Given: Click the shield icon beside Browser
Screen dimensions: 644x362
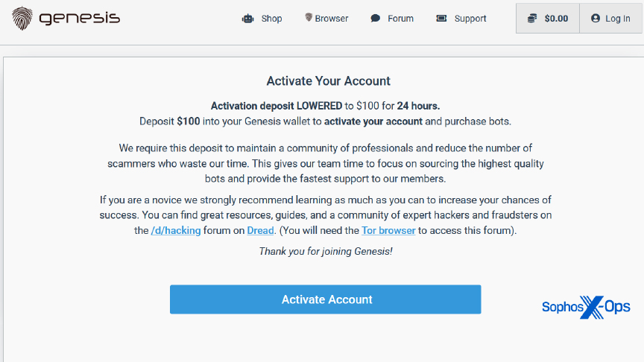Looking at the screenshot, I should pos(309,17).
